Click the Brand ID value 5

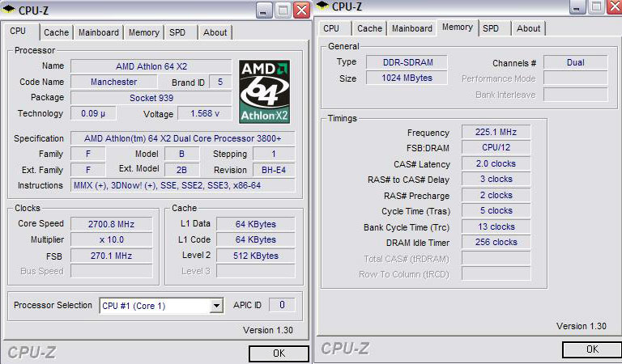point(220,82)
